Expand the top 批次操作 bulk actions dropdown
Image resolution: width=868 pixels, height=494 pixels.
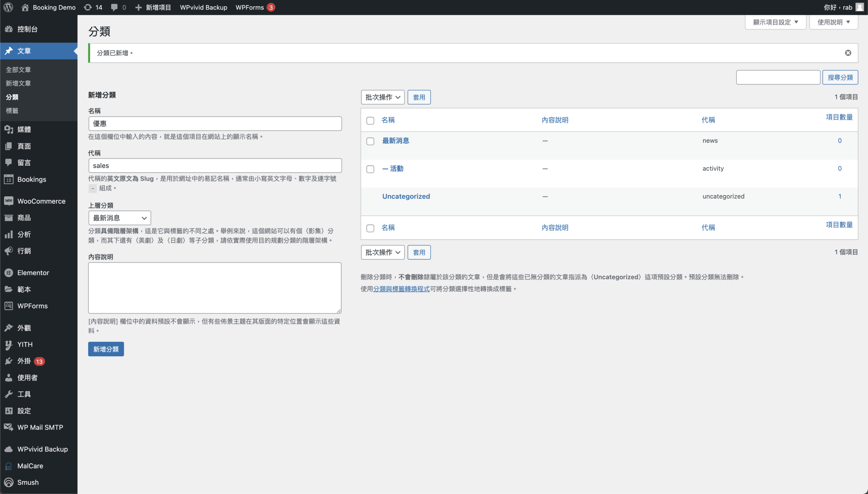point(382,97)
